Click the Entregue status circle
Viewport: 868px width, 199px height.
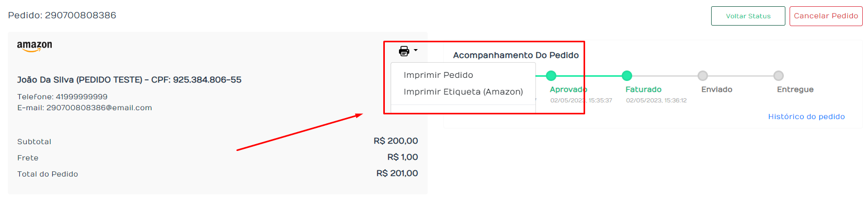coord(779,76)
